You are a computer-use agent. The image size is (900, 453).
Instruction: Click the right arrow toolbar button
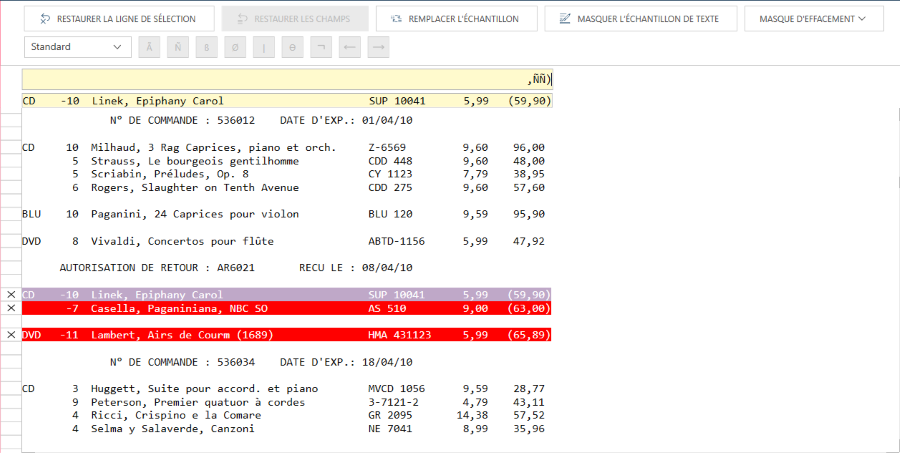(x=376, y=47)
